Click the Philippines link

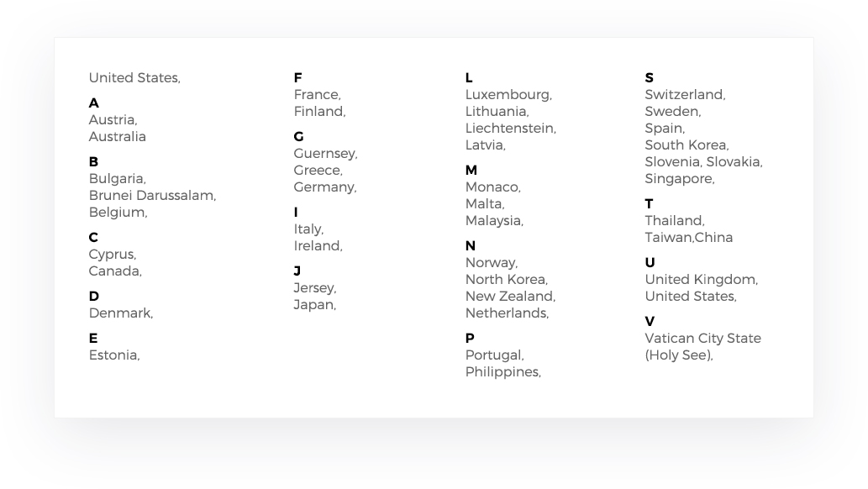click(x=502, y=372)
